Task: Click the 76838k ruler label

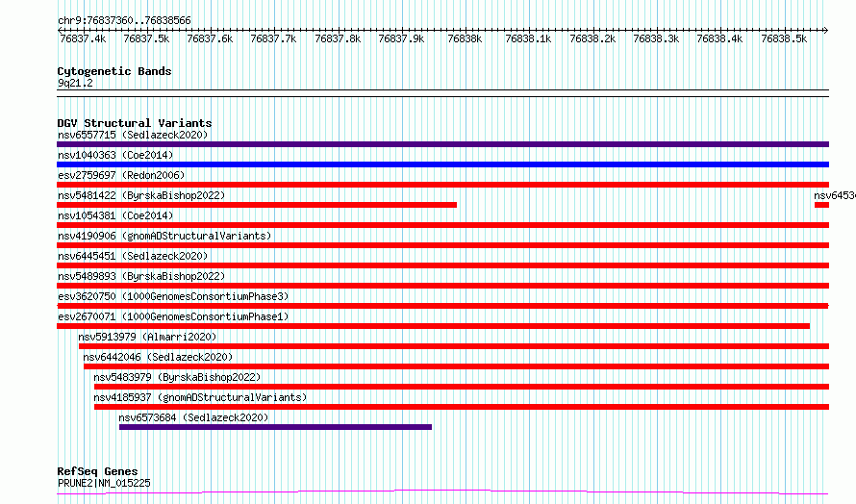Action: [465, 38]
